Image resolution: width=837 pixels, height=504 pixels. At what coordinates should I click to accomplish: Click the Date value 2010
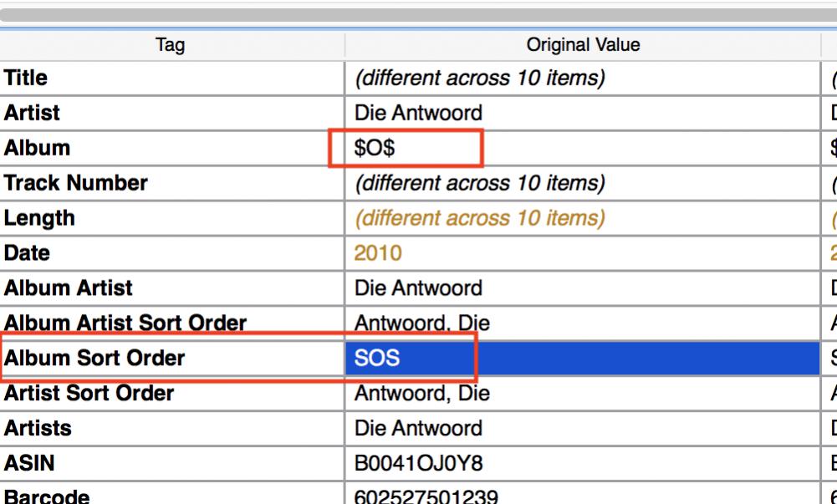pos(378,253)
